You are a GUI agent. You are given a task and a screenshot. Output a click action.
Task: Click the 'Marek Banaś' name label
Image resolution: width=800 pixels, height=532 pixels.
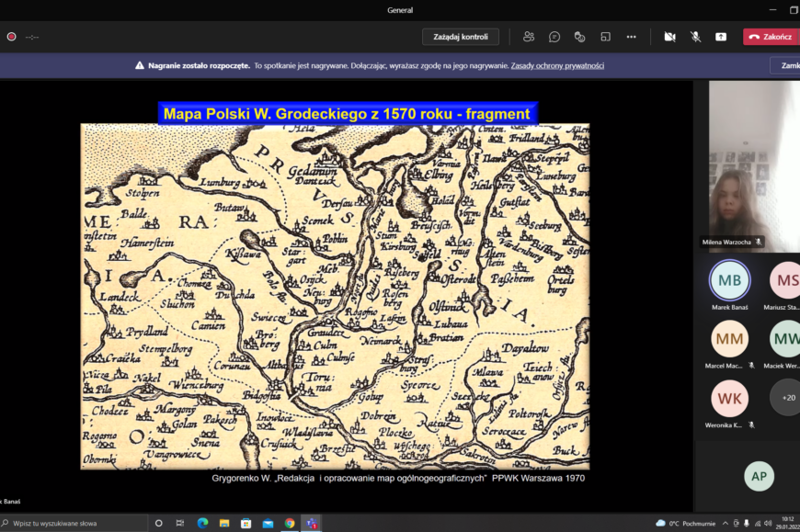(729, 307)
